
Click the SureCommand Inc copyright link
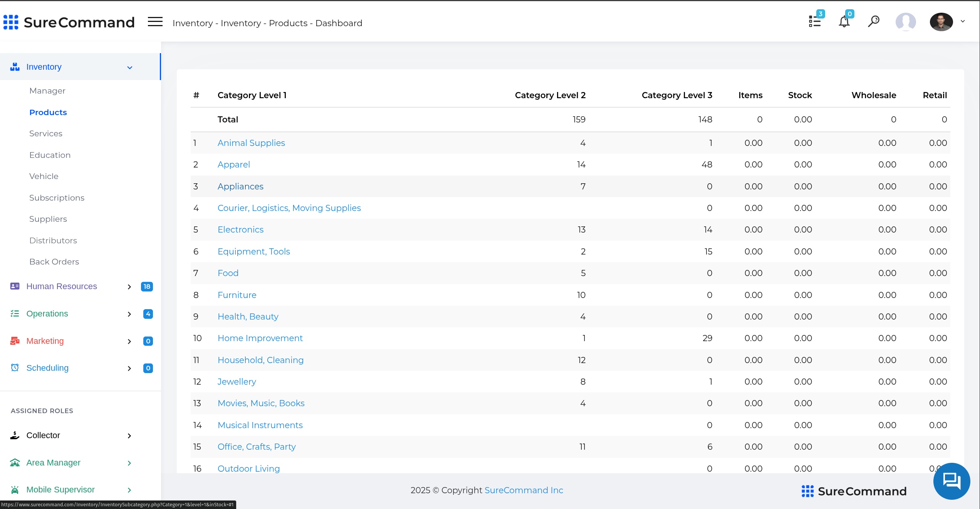point(524,490)
